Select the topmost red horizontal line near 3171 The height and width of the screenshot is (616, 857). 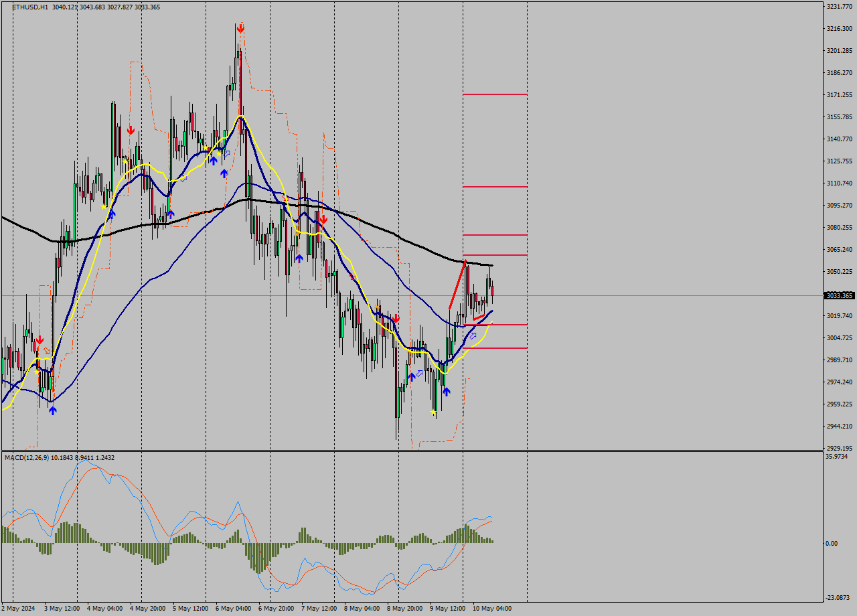tap(495, 94)
